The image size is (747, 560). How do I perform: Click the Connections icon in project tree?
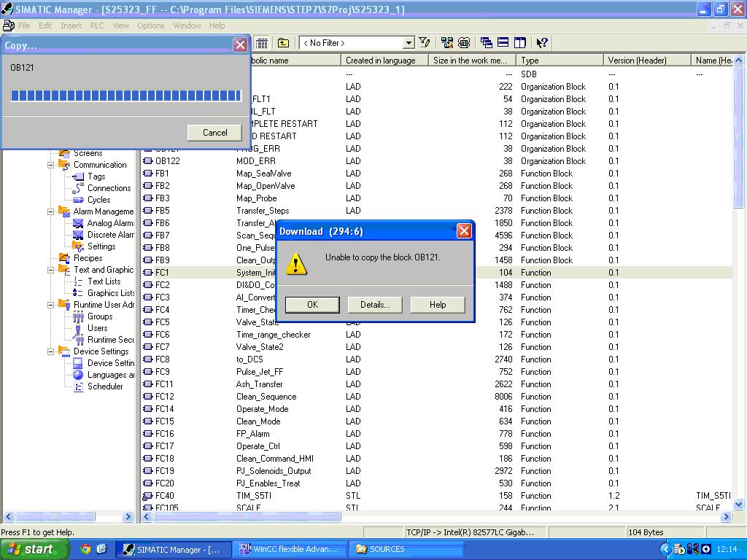[x=78, y=188]
